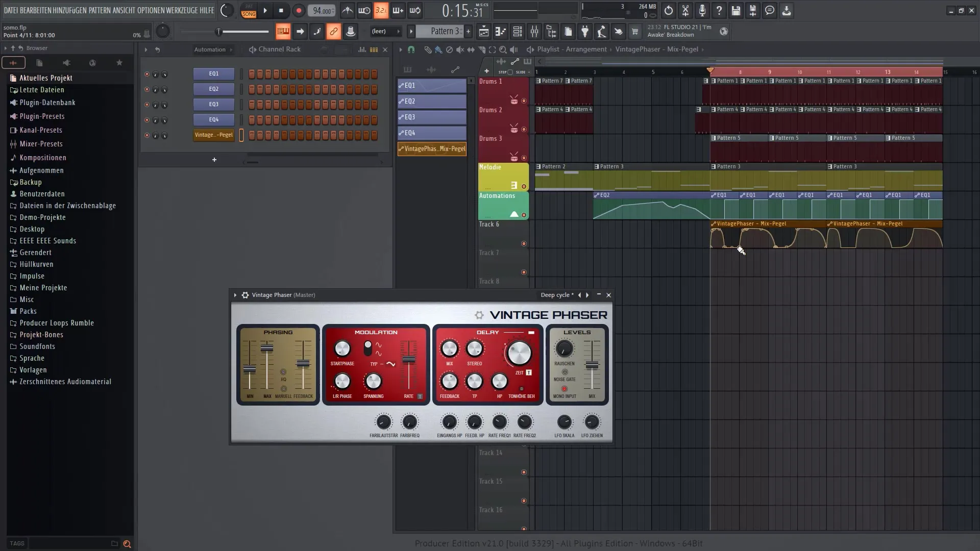Expand the Playlist menu arrow
980x551 pixels.
(x=401, y=49)
